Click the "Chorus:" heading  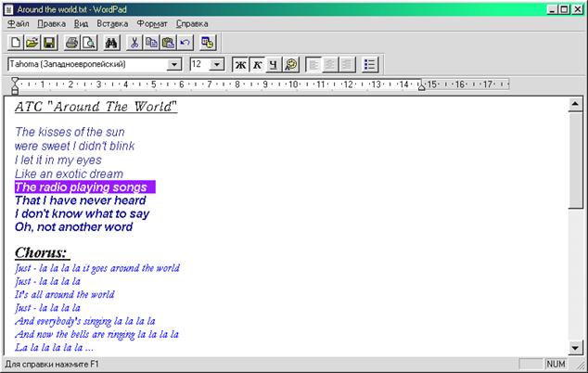click(x=42, y=252)
